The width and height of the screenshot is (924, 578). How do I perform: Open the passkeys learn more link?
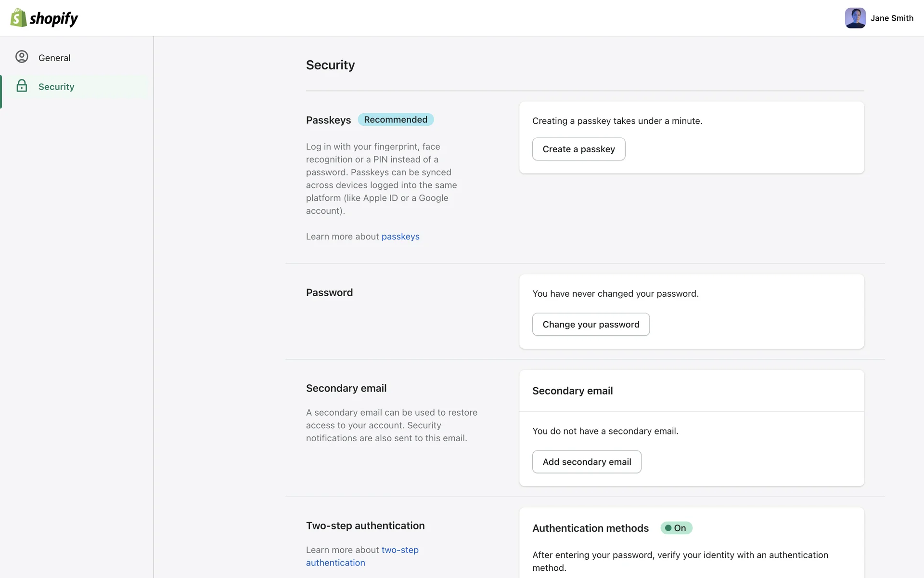400,236
